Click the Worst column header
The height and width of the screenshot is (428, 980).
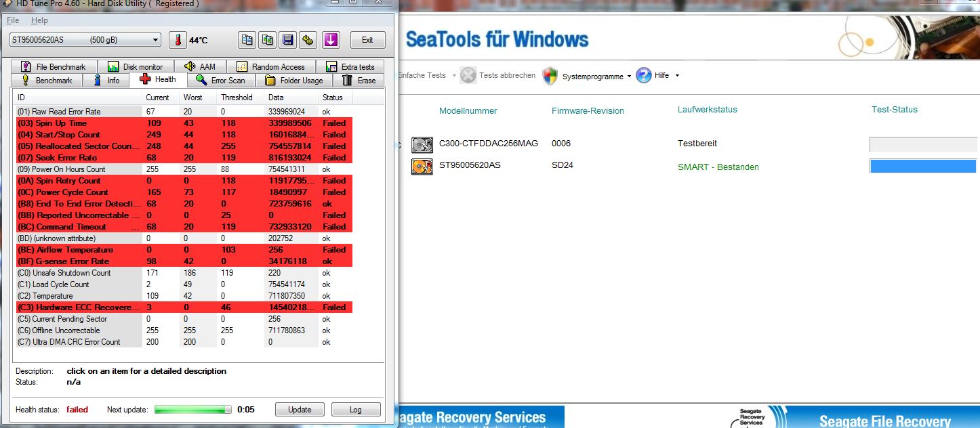[x=199, y=98]
